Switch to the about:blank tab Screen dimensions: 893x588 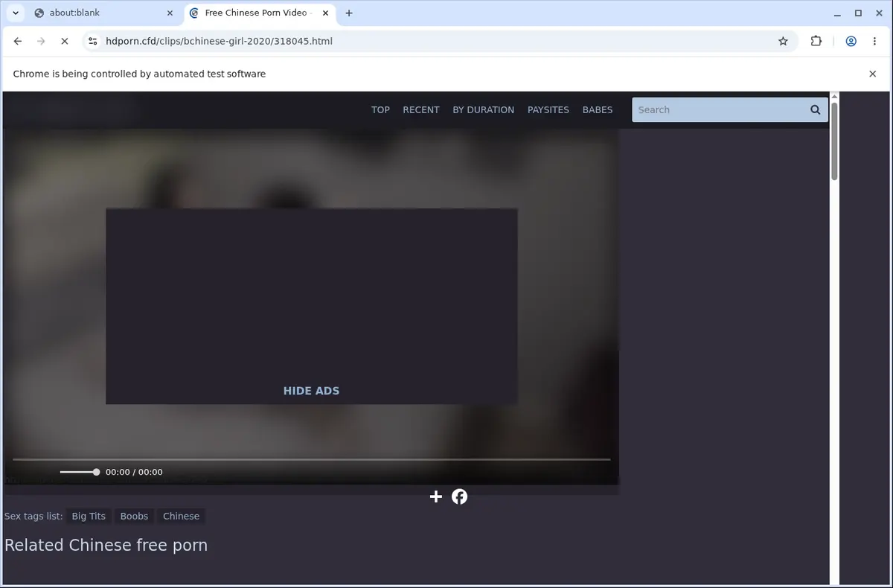(x=103, y=13)
